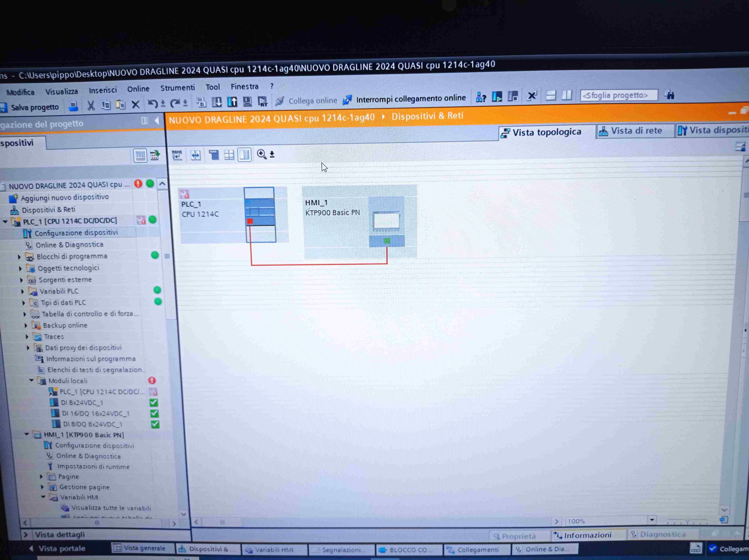
Task: Select Impostazioni di runtime under HMI_1
Action: coord(88,467)
